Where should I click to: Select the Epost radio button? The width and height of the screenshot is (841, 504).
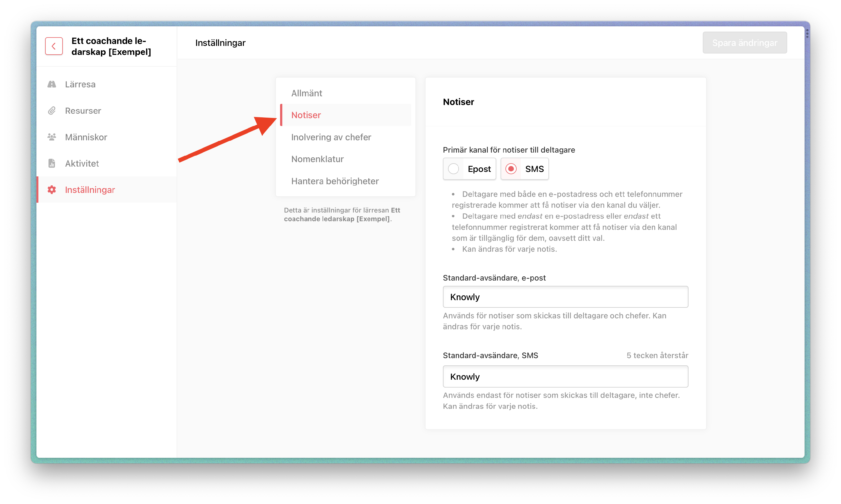pos(454,169)
